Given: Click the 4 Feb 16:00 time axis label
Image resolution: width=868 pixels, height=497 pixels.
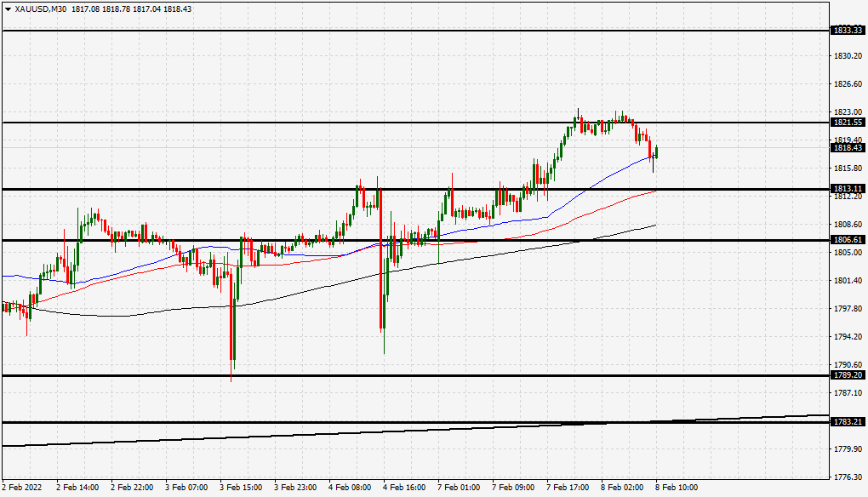Looking at the screenshot, I should tap(405, 488).
